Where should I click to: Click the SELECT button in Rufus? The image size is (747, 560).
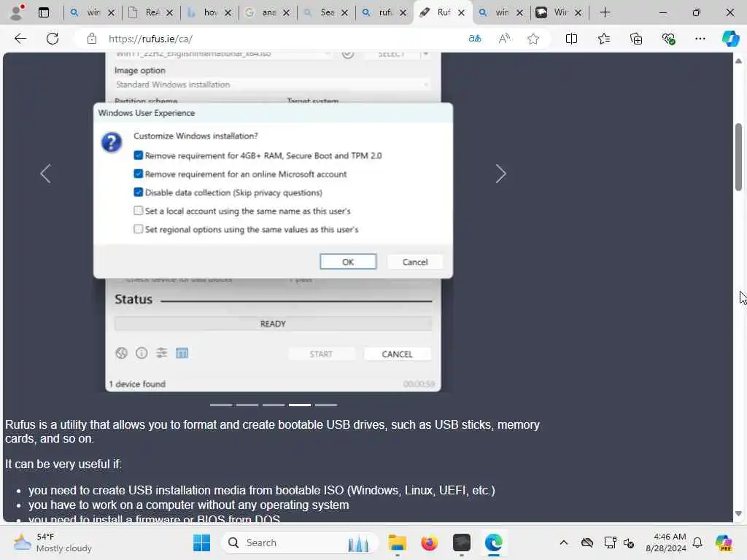coord(392,54)
